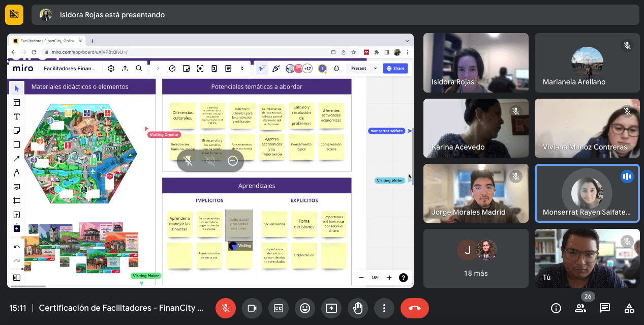Image resolution: width=644 pixels, height=325 pixels.
Task: Select the Miro shape rectangle tool
Action: [17, 144]
